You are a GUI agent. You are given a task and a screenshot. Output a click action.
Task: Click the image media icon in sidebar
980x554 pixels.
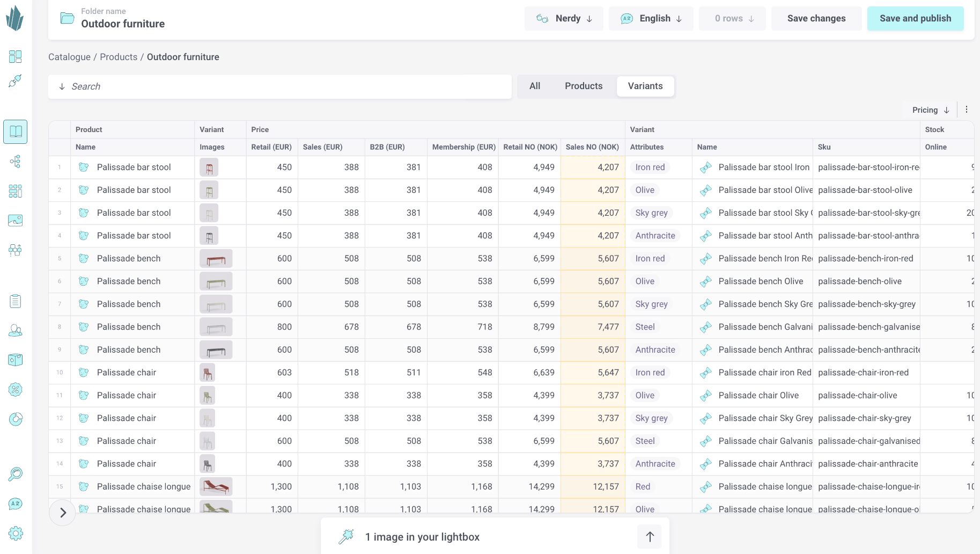16,220
